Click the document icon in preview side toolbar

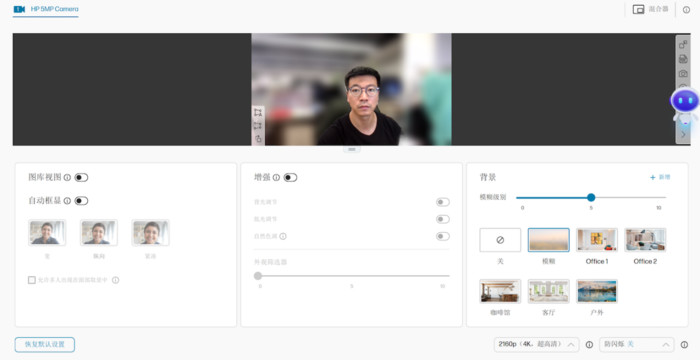[x=683, y=59]
